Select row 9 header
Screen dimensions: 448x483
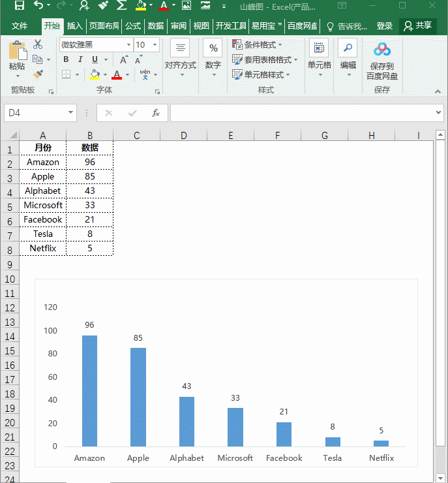pos(10,264)
